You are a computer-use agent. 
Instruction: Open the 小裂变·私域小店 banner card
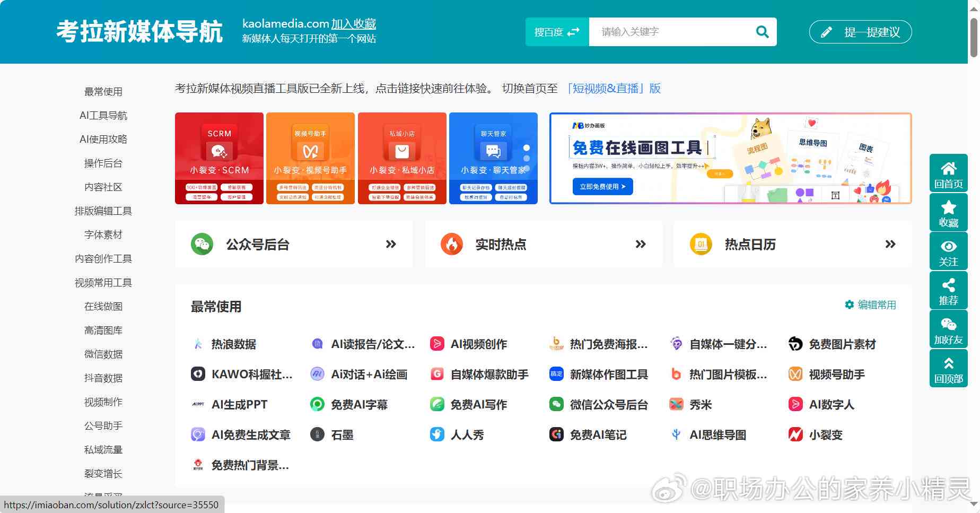pos(402,158)
